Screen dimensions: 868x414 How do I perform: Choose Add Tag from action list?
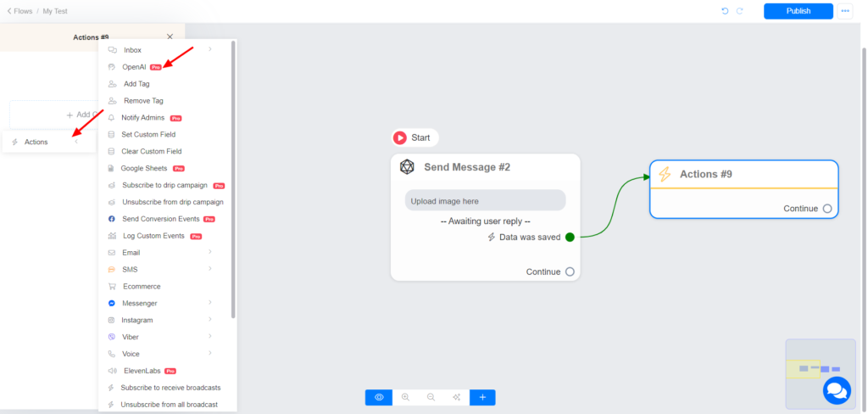click(136, 84)
